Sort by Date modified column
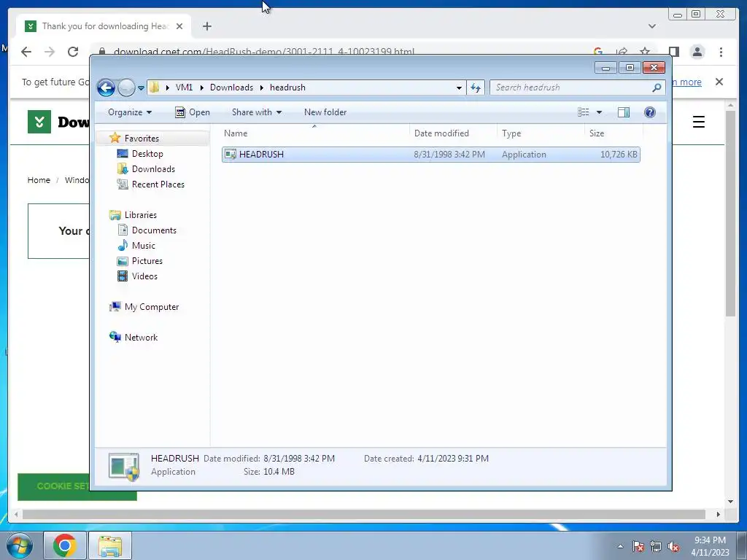 453,133
